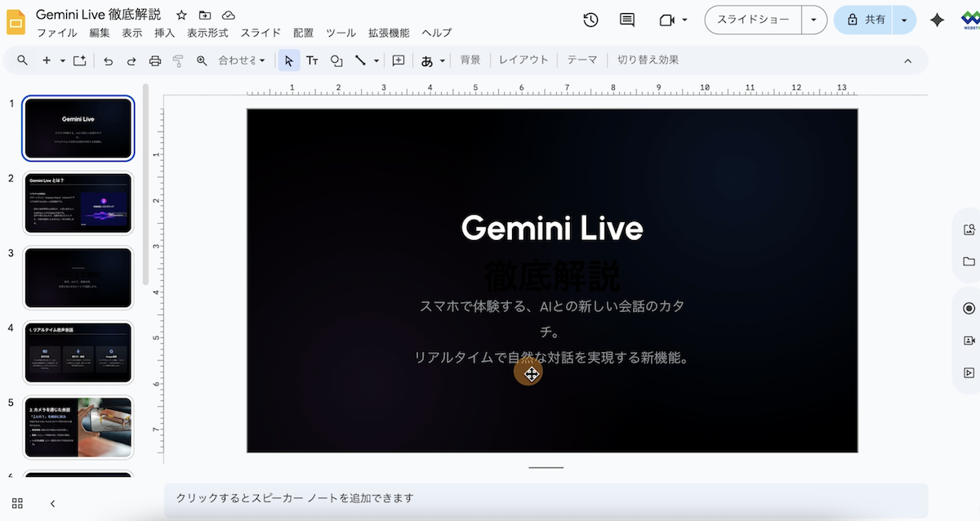Open the comments panel icon
The width and height of the screenshot is (980, 521).
(627, 20)
